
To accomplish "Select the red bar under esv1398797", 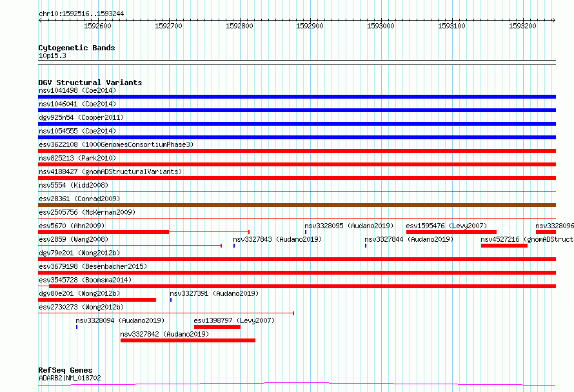I will coord(217,327).
